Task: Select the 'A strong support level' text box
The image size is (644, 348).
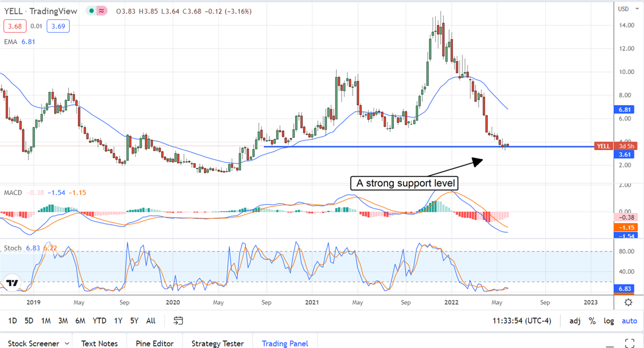Action: click(405, 183)
